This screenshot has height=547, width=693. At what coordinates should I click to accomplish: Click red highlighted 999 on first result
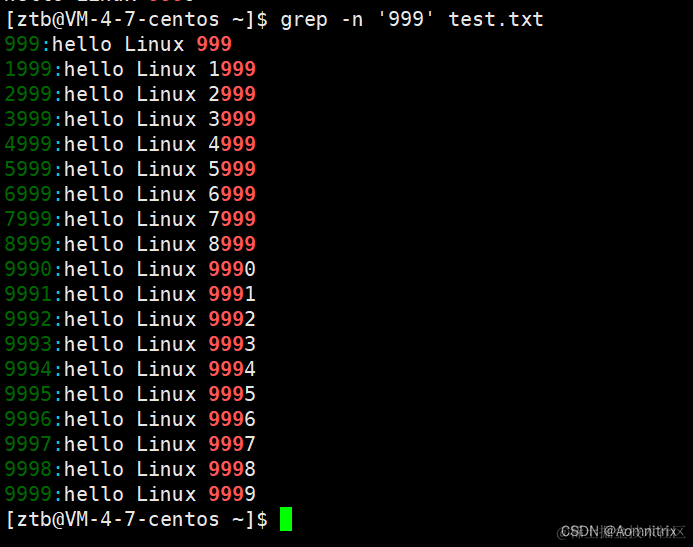point(214,44)
